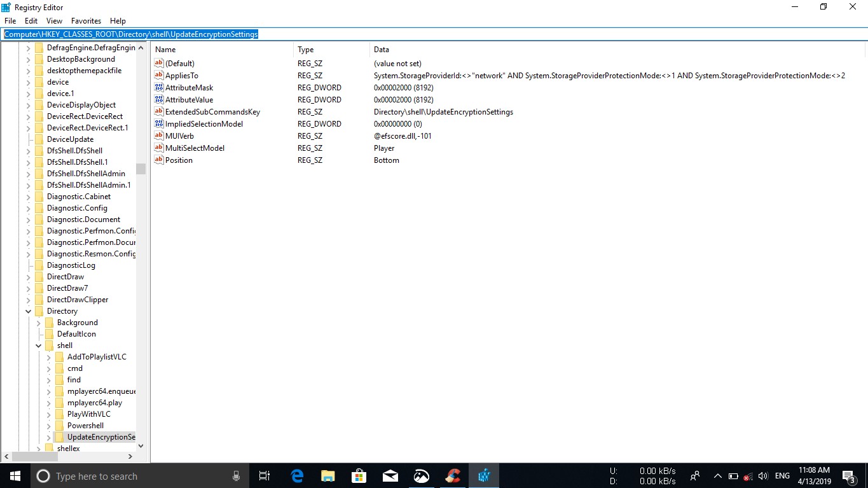Open the Edit menu

(x=31, y=21)
